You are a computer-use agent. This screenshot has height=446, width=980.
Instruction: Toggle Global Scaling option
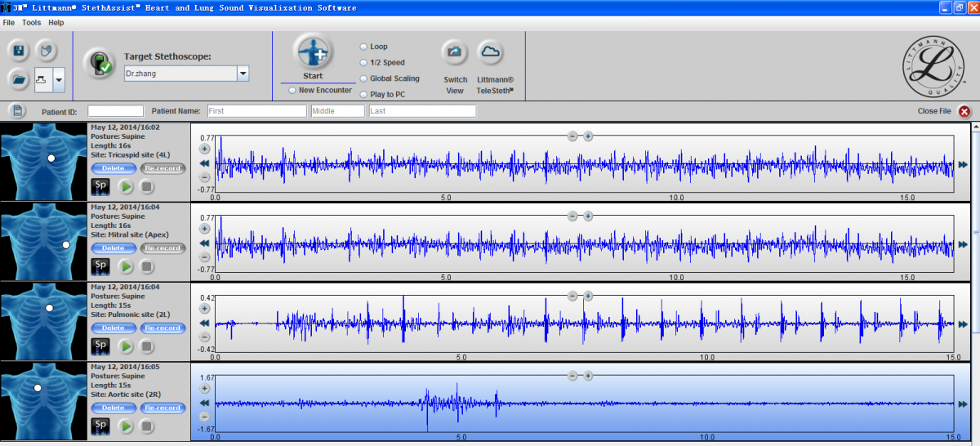click(x=363, y=78)
